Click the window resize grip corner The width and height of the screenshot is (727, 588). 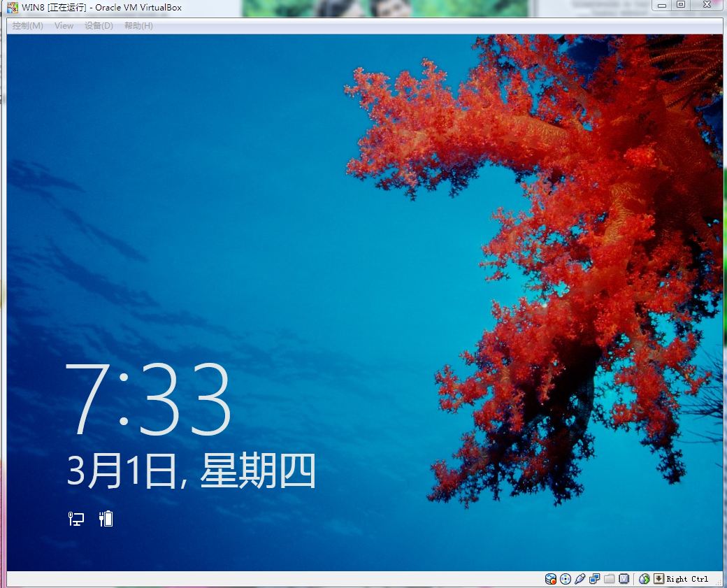[x=718, y=582]
